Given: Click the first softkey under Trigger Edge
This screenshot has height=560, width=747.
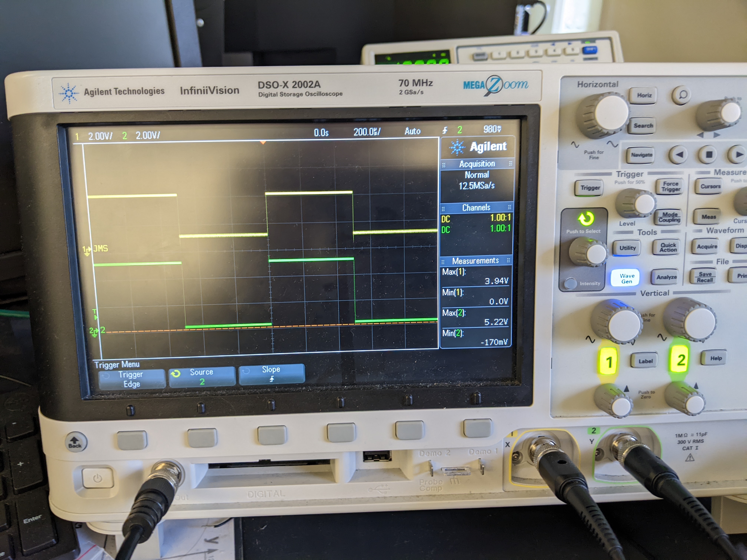Looking at the screenshot, I should point(132,441).
